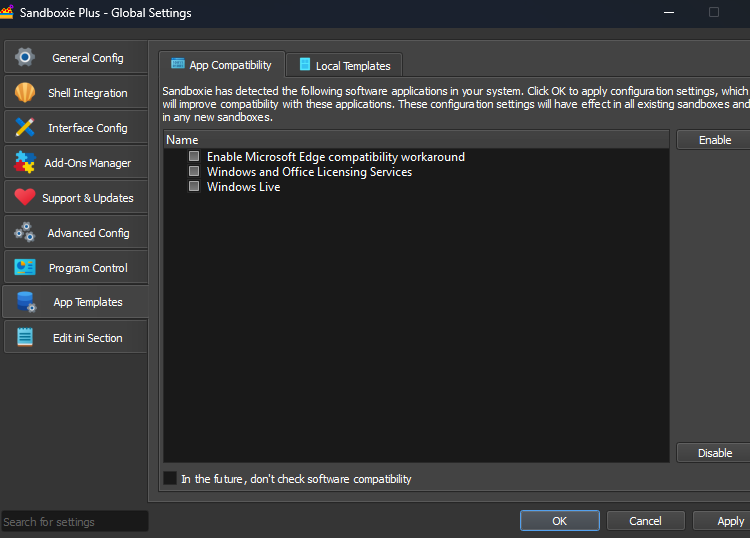This screenshot has width=750, height=538.
Task: Select Windows and Office Licensing Services text
Action: click(x=309, y=172)
